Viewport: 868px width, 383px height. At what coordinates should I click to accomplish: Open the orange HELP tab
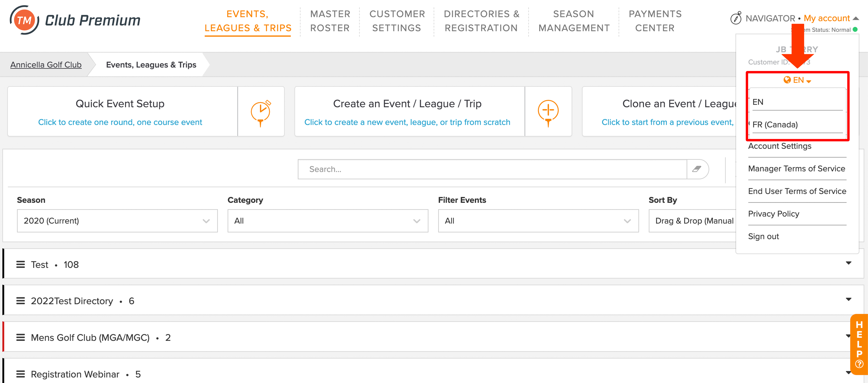pos(859,344)
